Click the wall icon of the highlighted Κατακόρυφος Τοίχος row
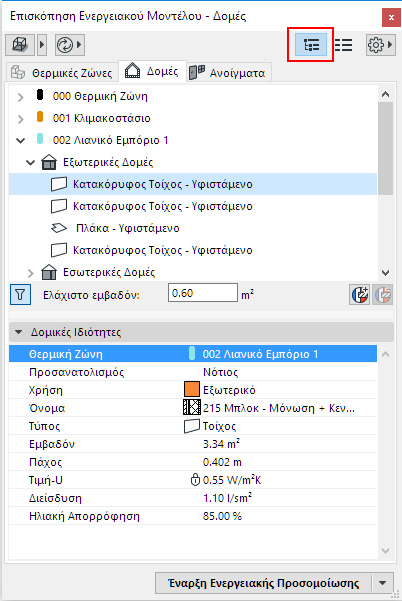 [x=59, y=184]
